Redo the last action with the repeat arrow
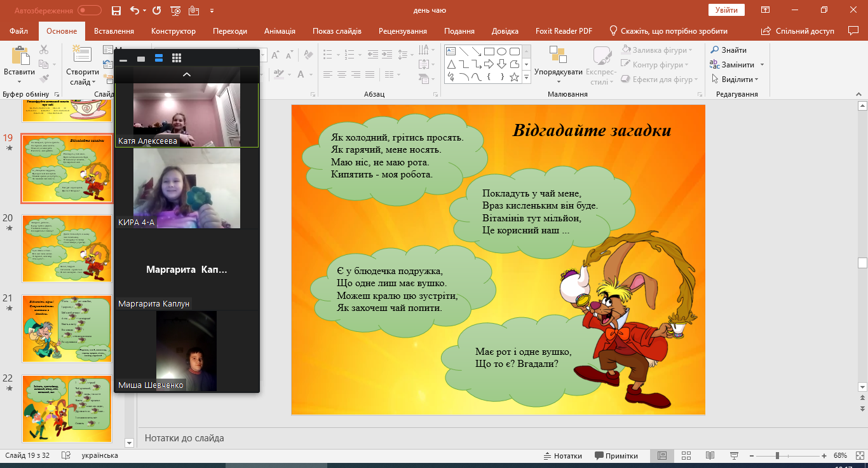The height and width of the screenshot is (468, 868). pos(157,10)
